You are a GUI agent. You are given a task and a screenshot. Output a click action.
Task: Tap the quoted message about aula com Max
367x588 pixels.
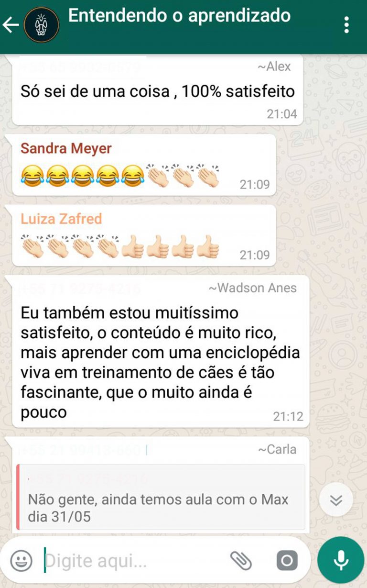tap(161, 497)
